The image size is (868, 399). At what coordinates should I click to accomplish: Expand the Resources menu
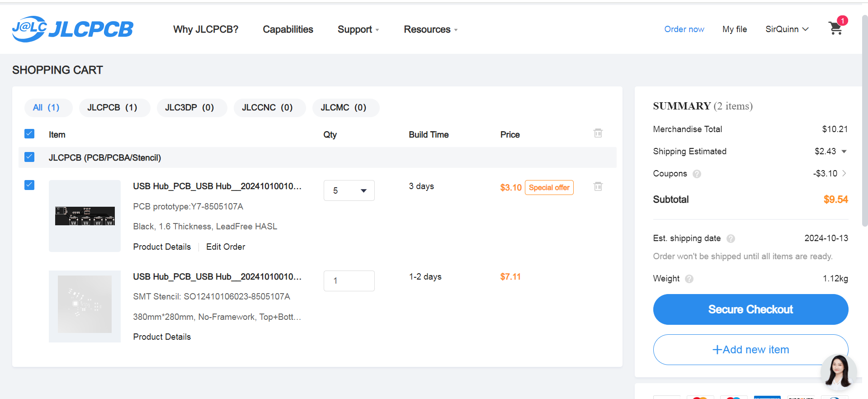click(x=431, y=29)
